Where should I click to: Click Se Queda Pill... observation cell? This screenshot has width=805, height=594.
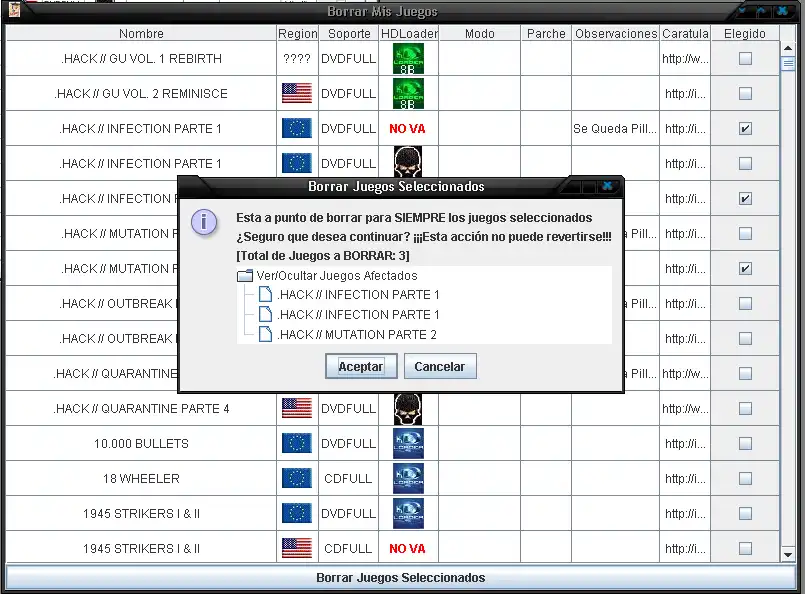[x=615, y=128]
